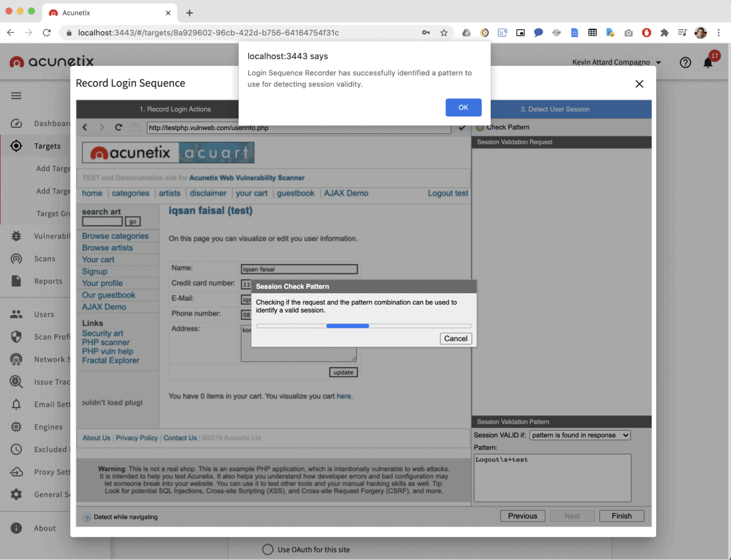This screenshot has height=560, width=731.
Task: Open Scans via the radar icon
Action: [x=16, y=259]
